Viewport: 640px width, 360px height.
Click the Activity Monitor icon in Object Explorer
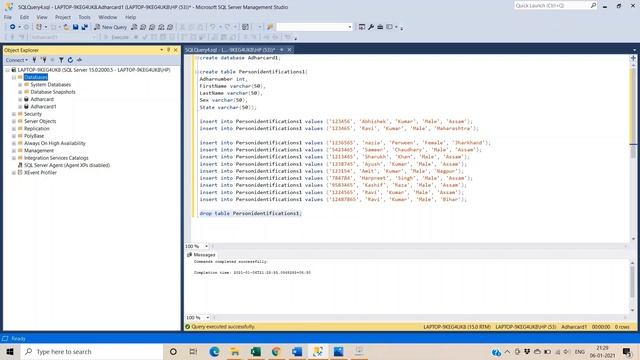79,60
